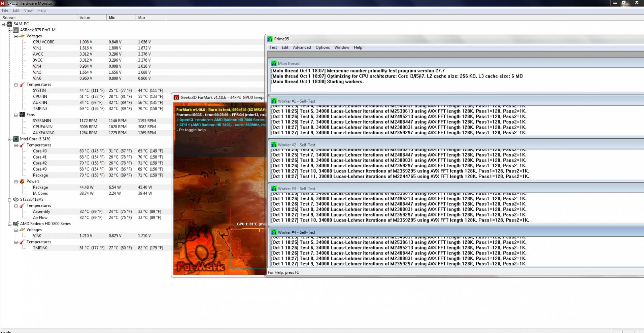The image size is (644, 333).
Task: Click AMD Radeon graphics card icon
Action: [16, 224]
